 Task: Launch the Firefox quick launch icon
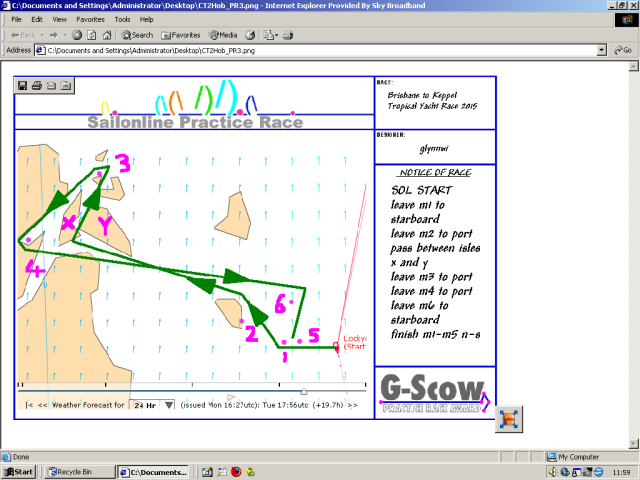pyautogui.click(x=236, y=472)
